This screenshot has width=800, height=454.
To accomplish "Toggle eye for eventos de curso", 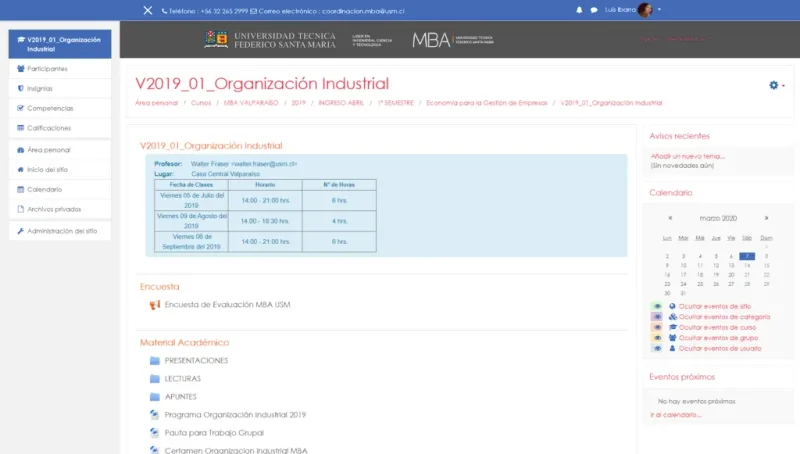I will click(657, 327).
